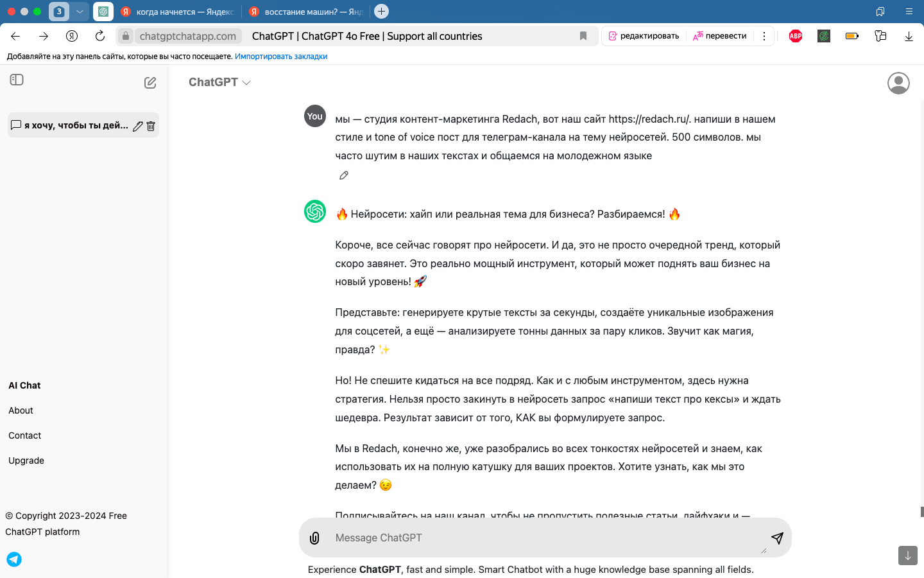Click the https://redach.ru/ text in message

[x=648, y=119]
